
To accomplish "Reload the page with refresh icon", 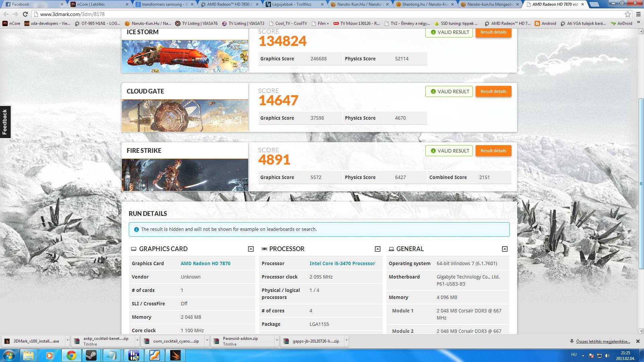I will tap(25, 14).
